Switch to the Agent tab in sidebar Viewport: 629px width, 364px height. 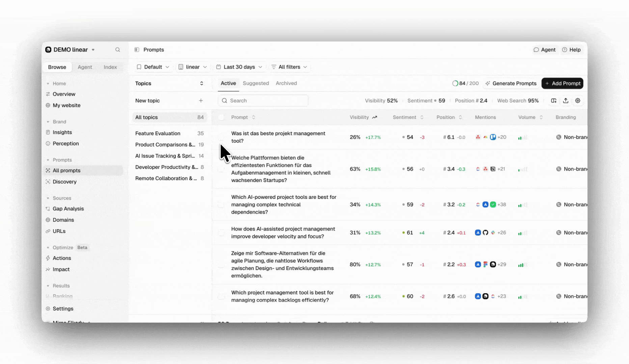(85, 67)
